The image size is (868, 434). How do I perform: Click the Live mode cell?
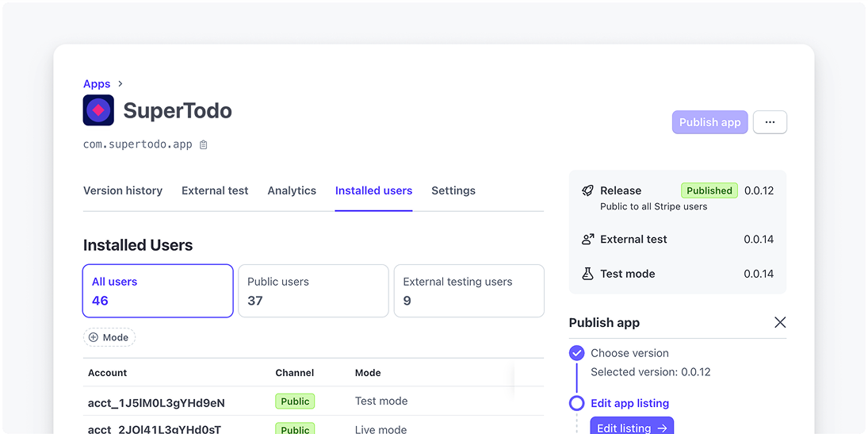coord(380,429)
